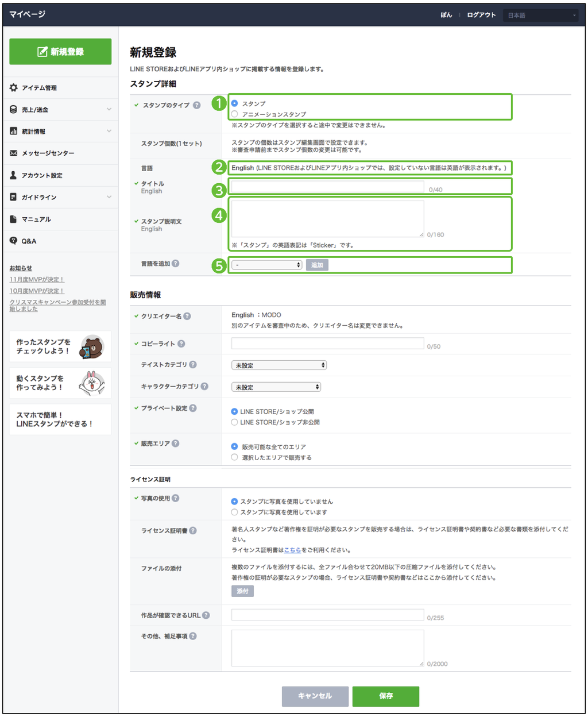Click the その他、補足事項 text area

point(327,648)
